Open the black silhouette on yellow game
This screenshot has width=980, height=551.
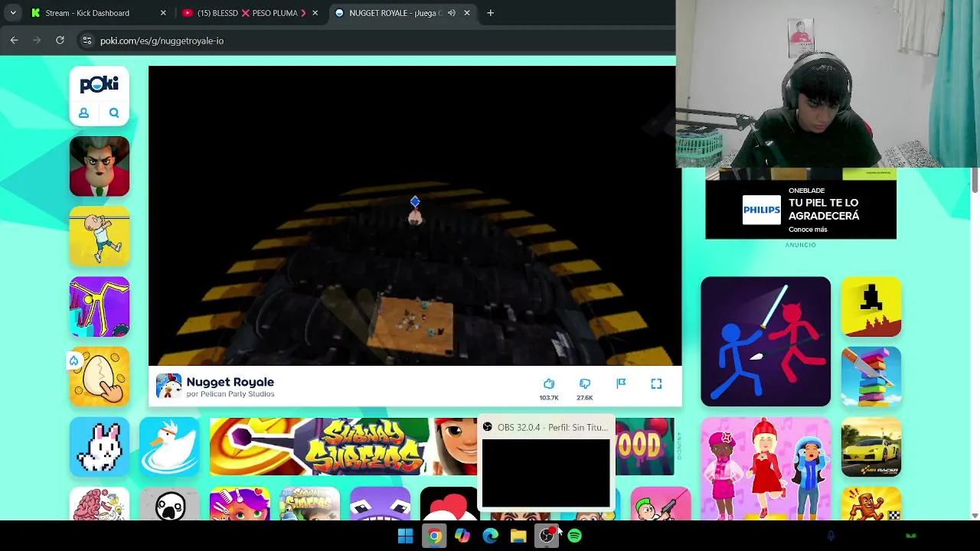[x=871, y=307]
